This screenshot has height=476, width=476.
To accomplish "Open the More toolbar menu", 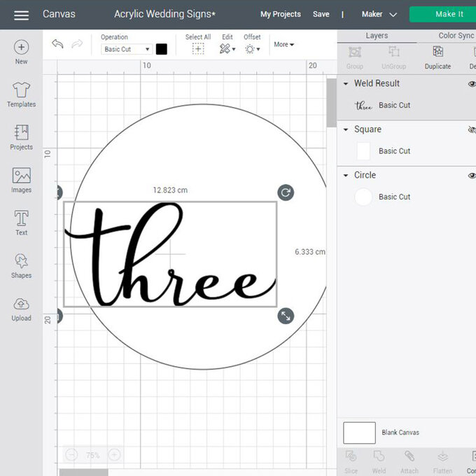I will (283, 44).
